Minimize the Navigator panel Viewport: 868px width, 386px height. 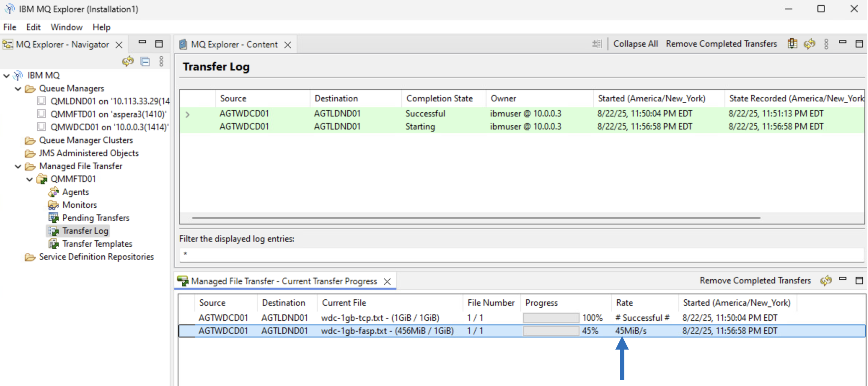tap(142, 42)
